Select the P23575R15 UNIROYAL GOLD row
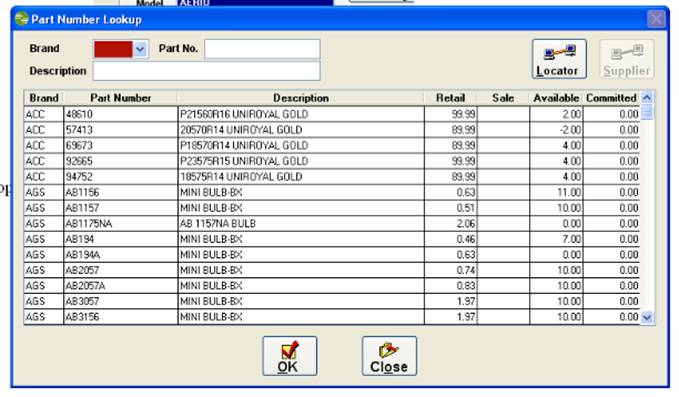Image resolution: width=679 pixels, height=397 pixels. pyautogui.click(x=332, y=161)
